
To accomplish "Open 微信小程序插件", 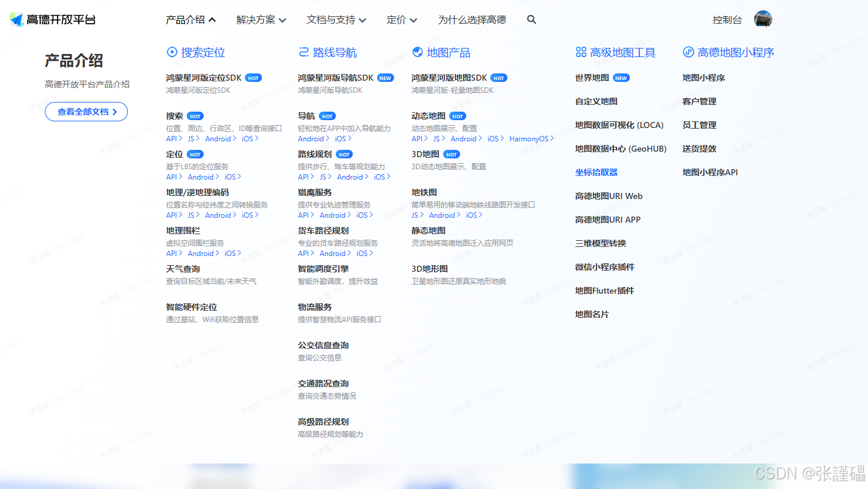I will tap(605, 267).
